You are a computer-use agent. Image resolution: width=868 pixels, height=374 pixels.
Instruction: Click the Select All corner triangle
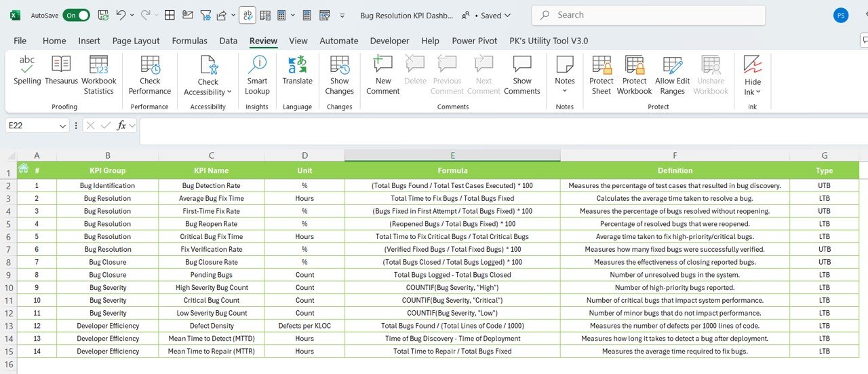[10, 156]
